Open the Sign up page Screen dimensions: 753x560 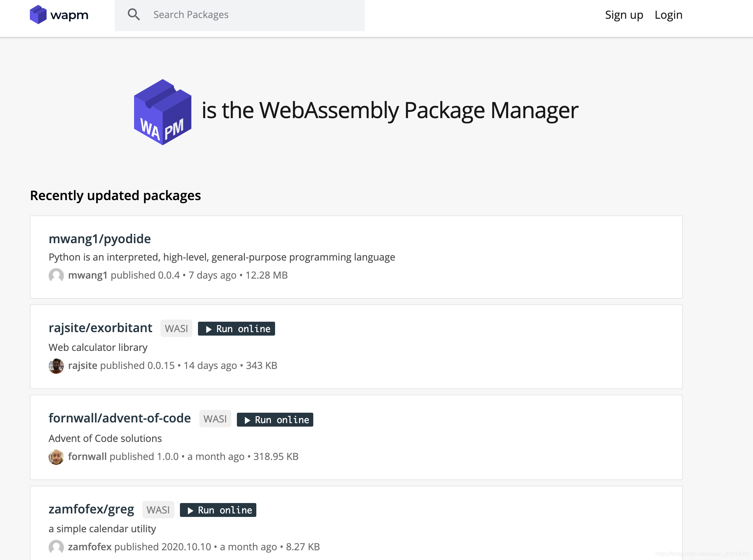pyautogui.click(x=624, y=15)
